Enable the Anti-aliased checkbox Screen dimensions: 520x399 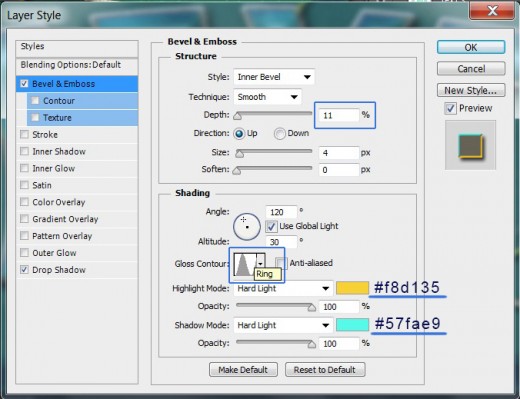[x=281, y=263]
